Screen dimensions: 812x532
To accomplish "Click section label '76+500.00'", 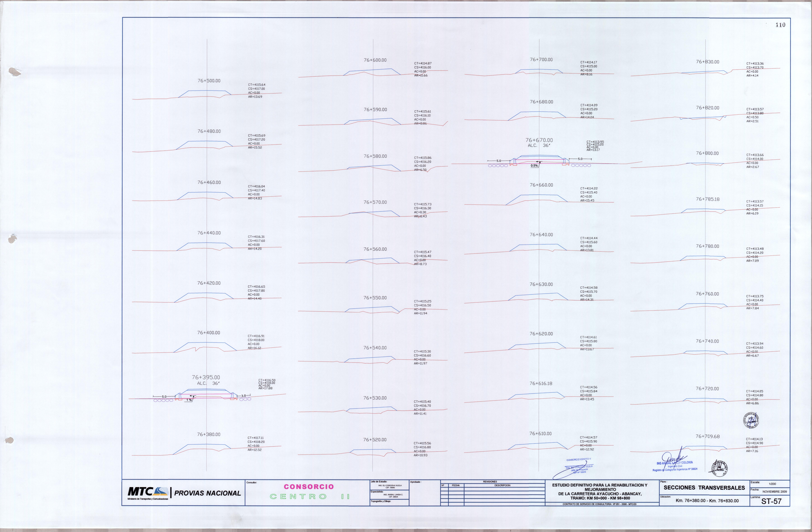I will (209, 81).
